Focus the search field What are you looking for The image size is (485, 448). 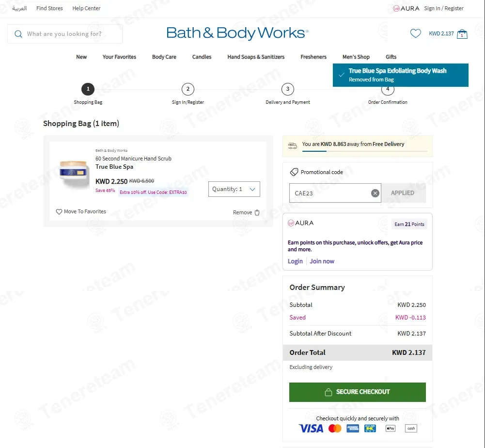tap(65, 34)
